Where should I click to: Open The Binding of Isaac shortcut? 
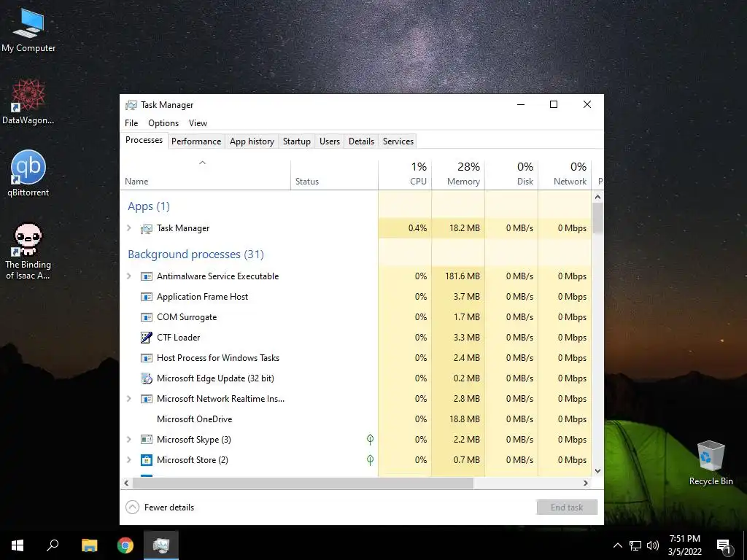coord(28,251)
